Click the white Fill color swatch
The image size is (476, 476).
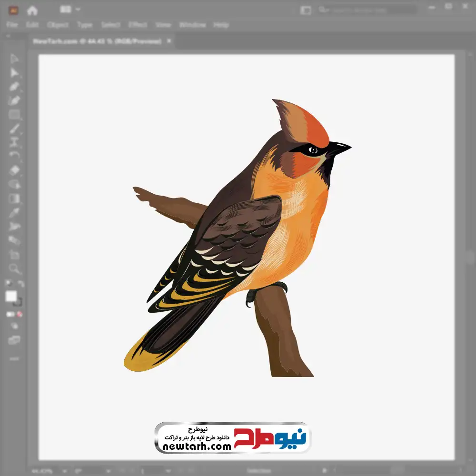(11, 296)
